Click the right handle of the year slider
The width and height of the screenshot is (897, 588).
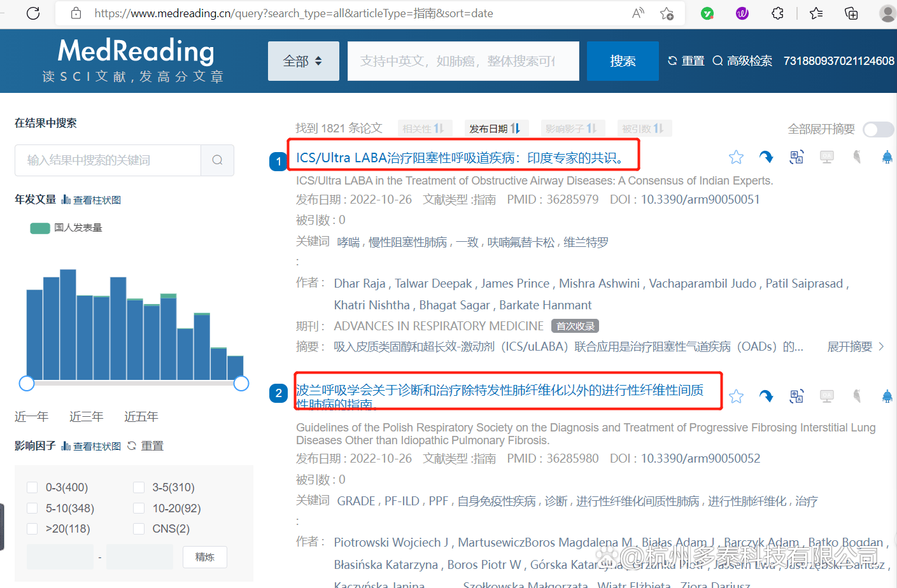241,384
